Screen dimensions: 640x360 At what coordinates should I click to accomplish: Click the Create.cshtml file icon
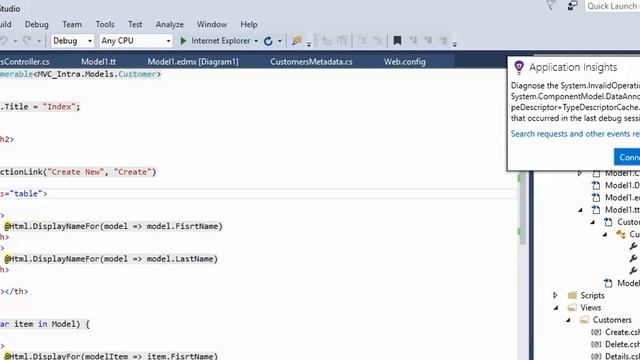(596, 332)
